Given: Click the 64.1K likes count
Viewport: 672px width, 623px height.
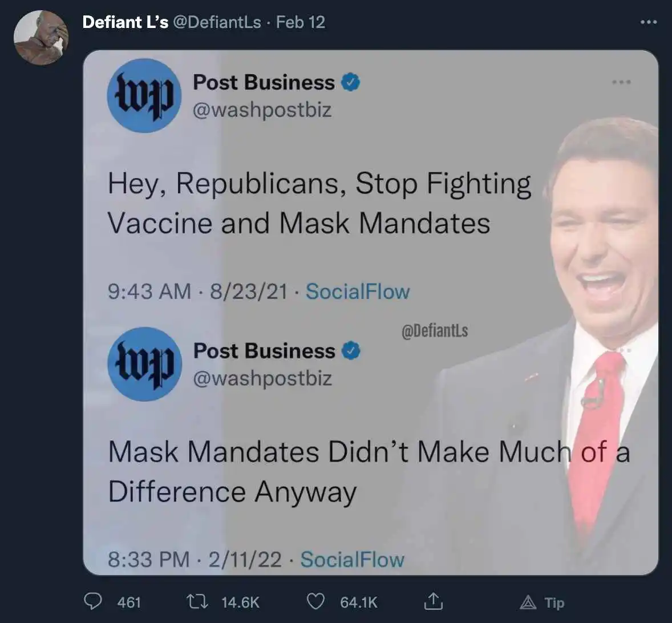Looking at the screenshot, I should click(359, 602).
